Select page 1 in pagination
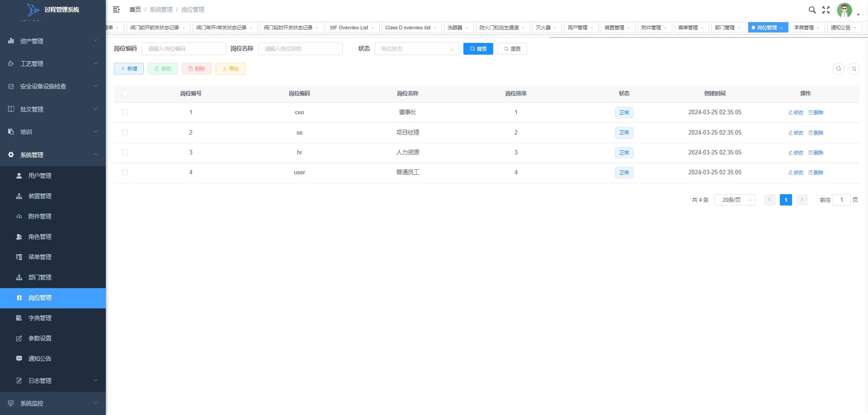The height and width of the screenshot is (415, 868). 786,200
